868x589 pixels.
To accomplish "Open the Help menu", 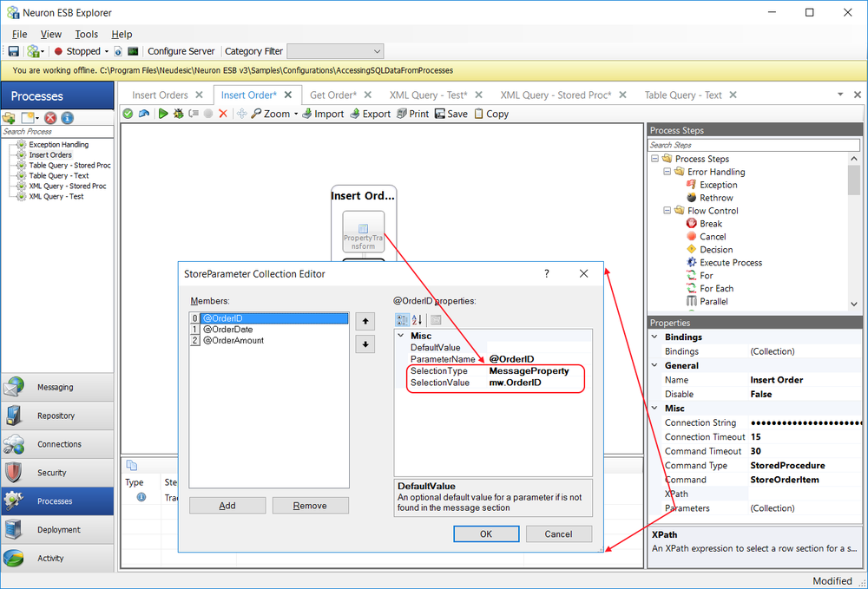I will (x=122, y=35).
